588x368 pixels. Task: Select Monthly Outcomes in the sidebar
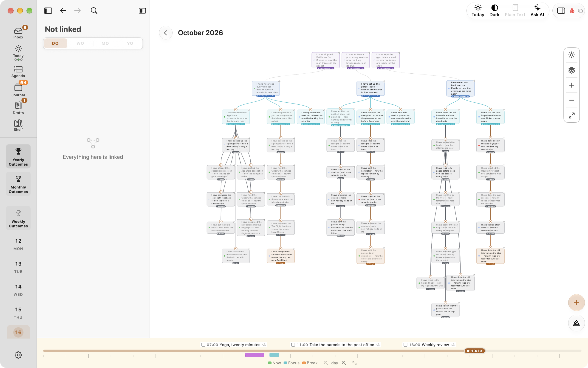click(18, 184)
